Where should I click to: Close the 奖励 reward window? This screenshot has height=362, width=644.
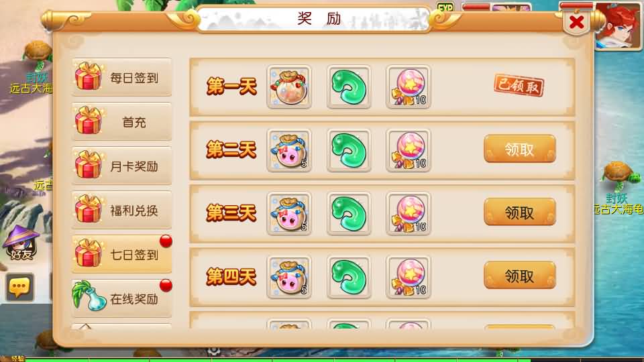click(577, 22)
